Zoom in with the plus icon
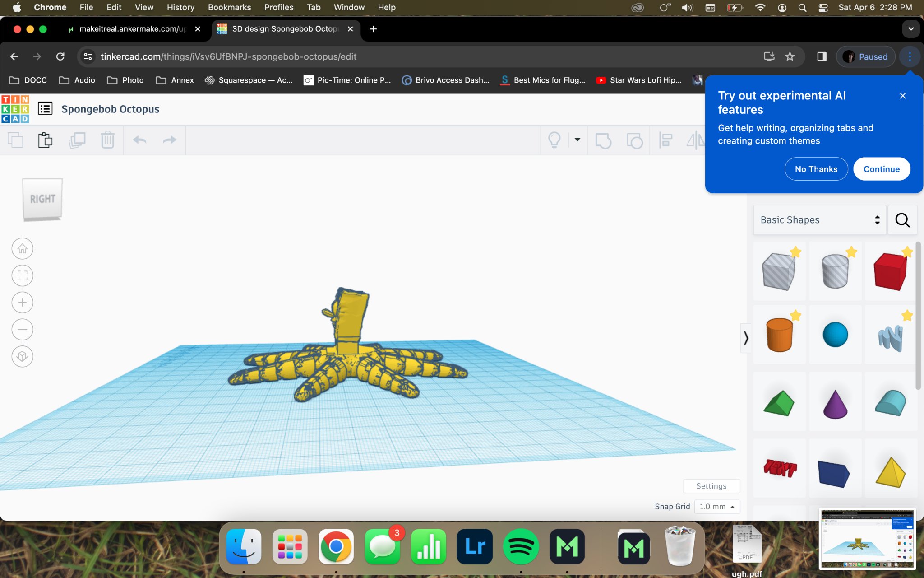The width and height of the screenshot is (924, 578). click(22, 303)
